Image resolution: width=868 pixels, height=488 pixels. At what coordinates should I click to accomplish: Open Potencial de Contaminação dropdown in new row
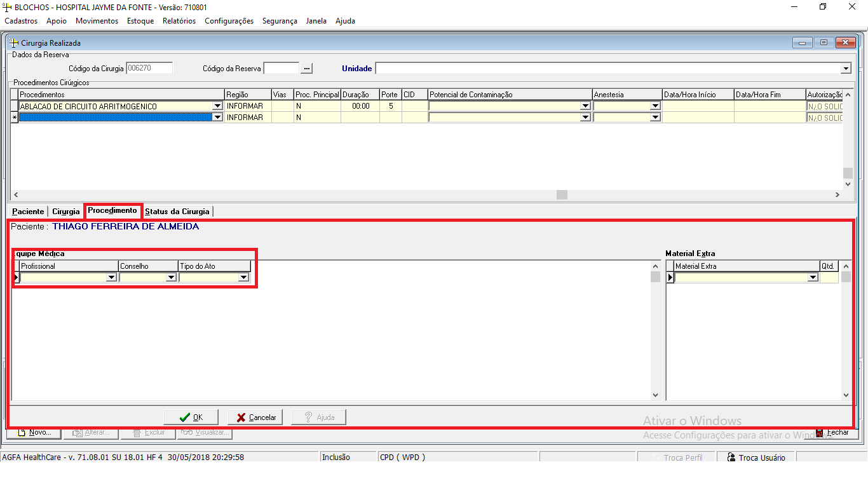pyautogui.click(x=585, y=118)
